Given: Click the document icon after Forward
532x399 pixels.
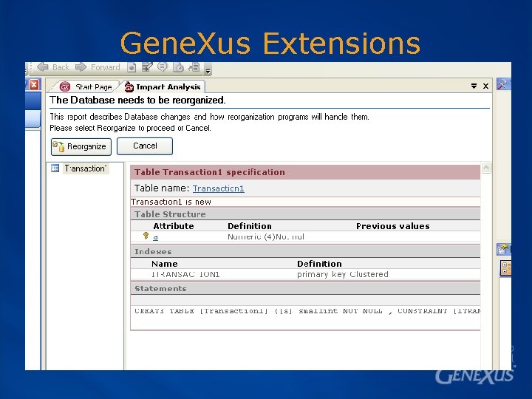Looking at the screenshot, I should (x=132, y=67).
